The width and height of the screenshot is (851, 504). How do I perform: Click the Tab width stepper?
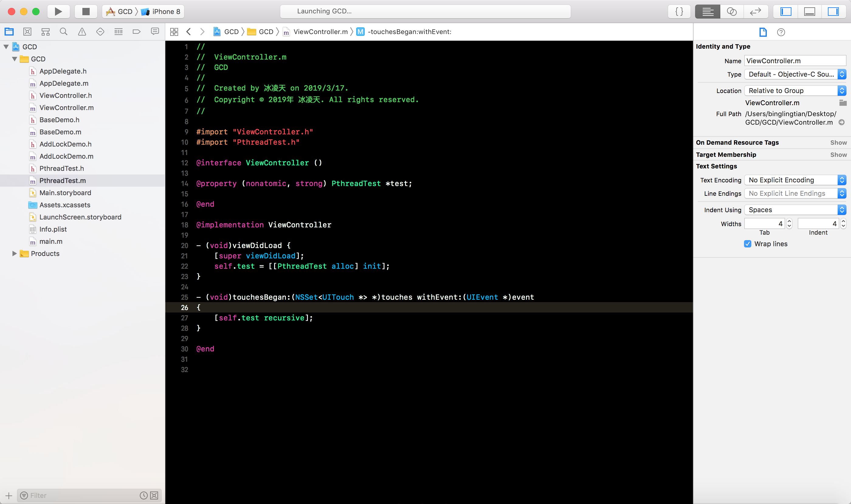[x=789, y=224]
